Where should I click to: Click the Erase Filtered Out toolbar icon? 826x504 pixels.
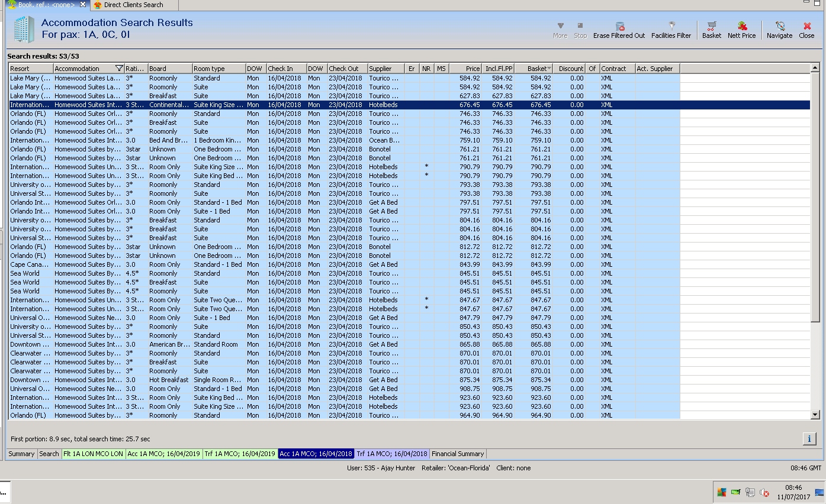pyautogui.click(x=619, y=26)
